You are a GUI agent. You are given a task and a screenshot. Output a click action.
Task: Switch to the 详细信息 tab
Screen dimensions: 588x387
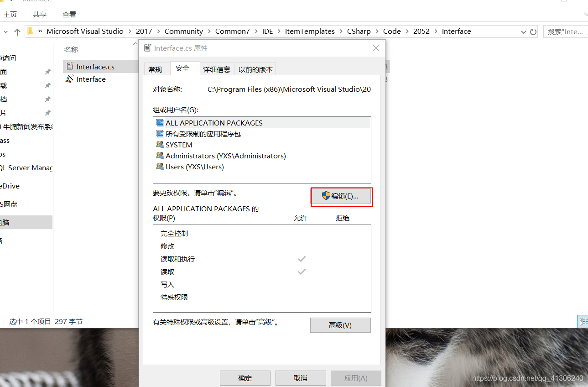tap(217, 69)
